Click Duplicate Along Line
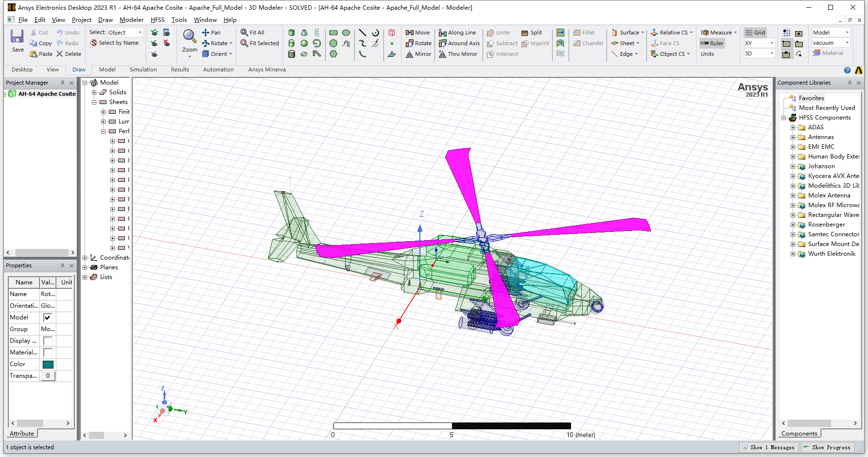This screenshot has width=868, height=457. tap(457, 33)
